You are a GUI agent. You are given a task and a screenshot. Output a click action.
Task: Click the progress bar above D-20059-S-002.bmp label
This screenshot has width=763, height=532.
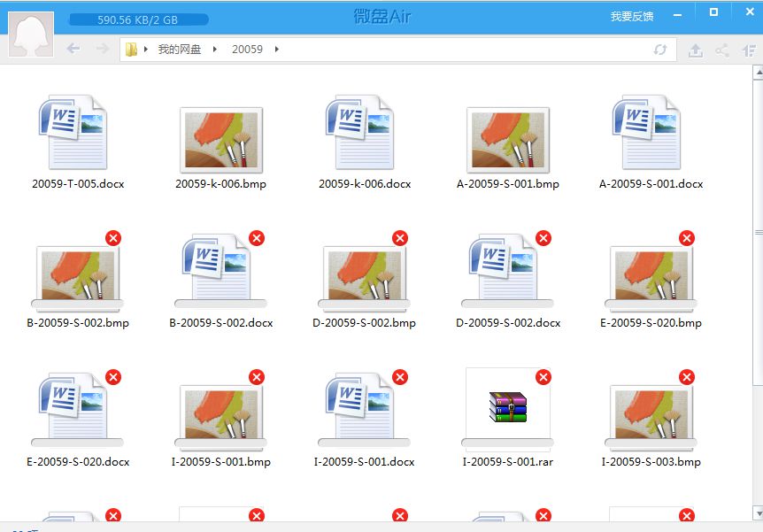coord(364,304)
